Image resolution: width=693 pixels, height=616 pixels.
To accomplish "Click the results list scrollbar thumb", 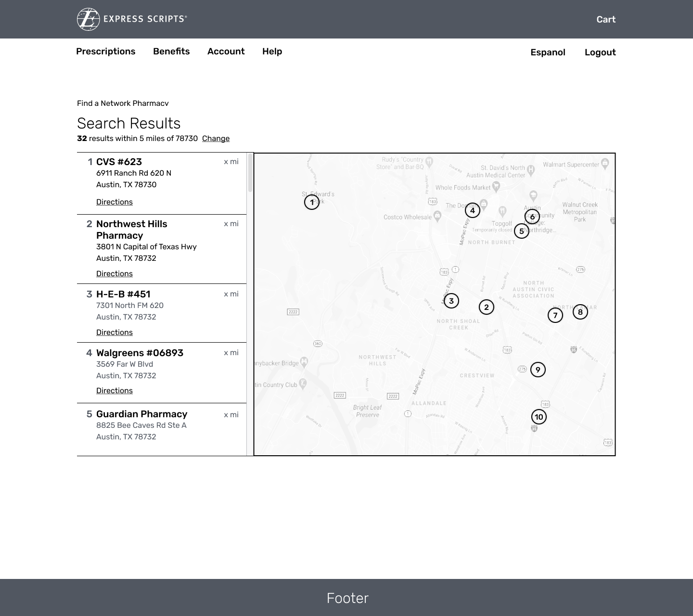I will [x=250, y=172].
